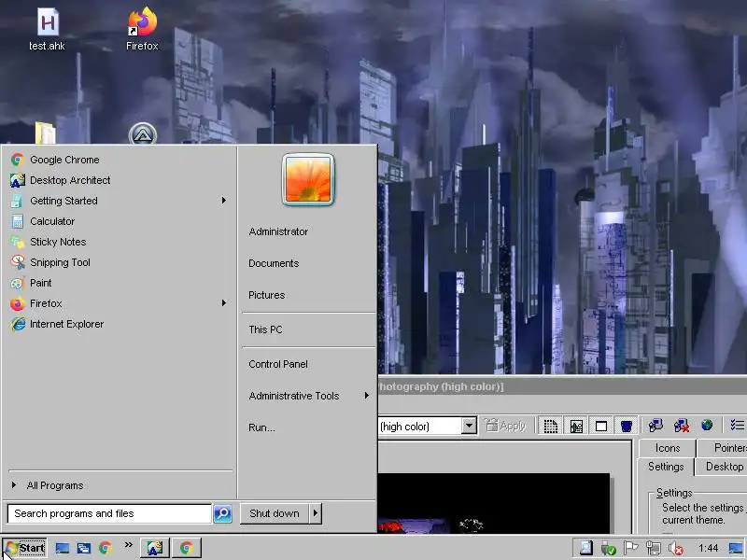Image resolution: width=747 pixels, height=560 pixels.
Task: Switch to Chrome taskbar button
Action: point(187,548)
